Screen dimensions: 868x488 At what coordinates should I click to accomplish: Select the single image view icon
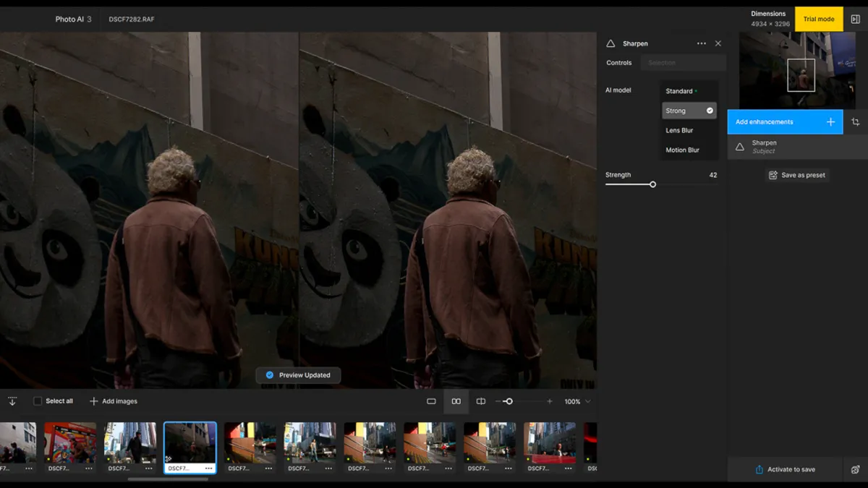432,401
